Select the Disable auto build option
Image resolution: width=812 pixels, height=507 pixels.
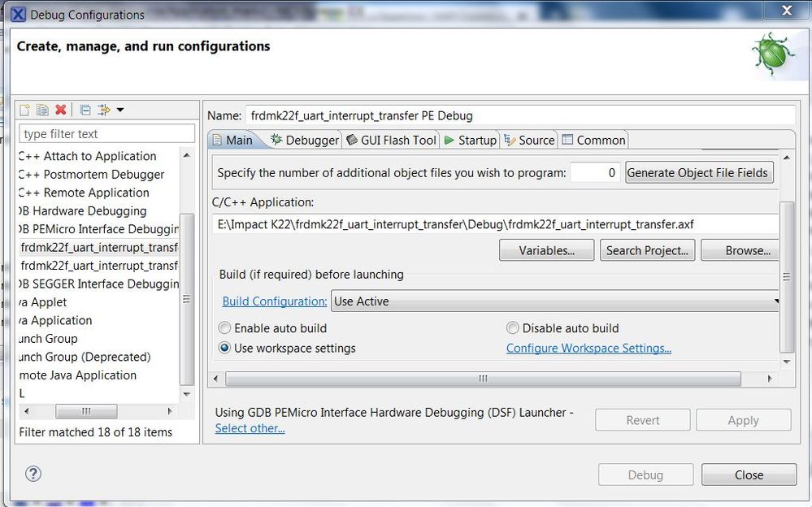point(513,328)
